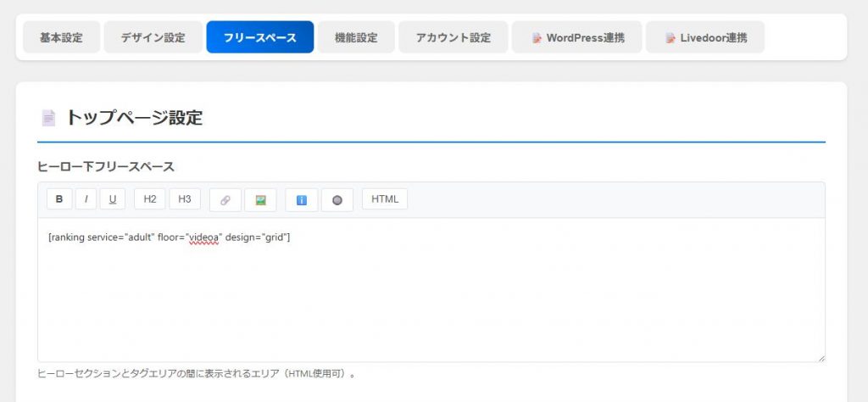The width and height of the screenshot is (868, 402).
Task: Click the textarea resize handle corner
Action: 821,358
